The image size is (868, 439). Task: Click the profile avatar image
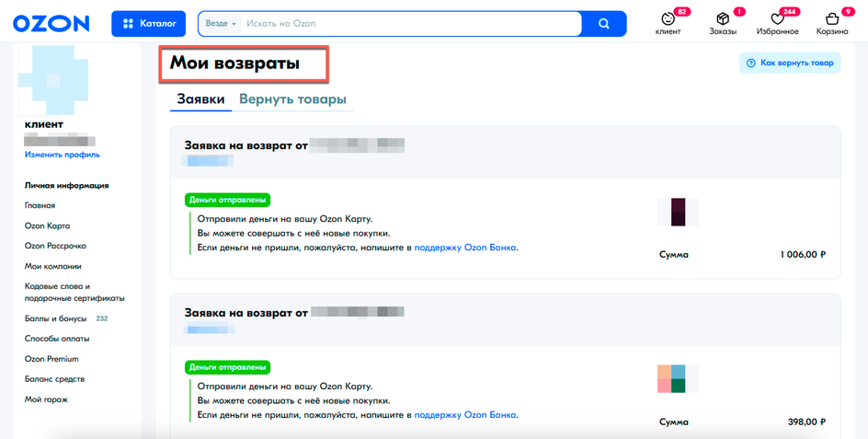(53, 80)
